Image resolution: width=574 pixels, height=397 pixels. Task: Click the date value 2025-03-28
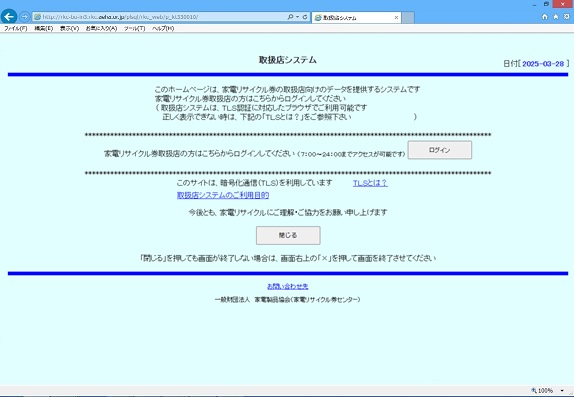543,64
